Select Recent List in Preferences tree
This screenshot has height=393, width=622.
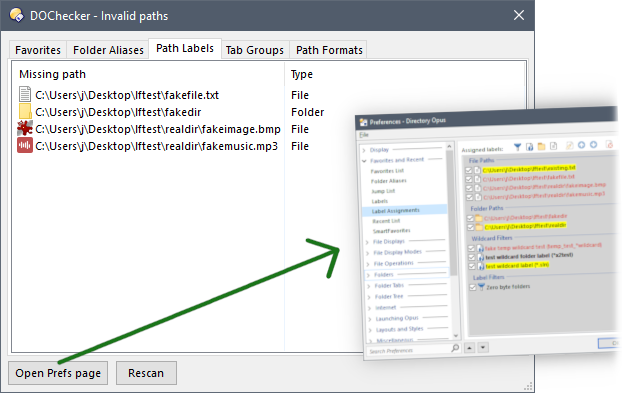[x=386, y=221]
